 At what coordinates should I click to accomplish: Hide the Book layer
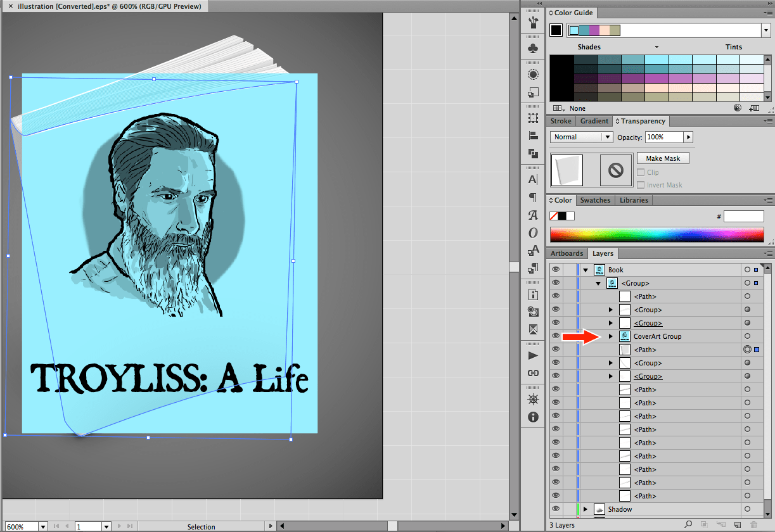556,269
